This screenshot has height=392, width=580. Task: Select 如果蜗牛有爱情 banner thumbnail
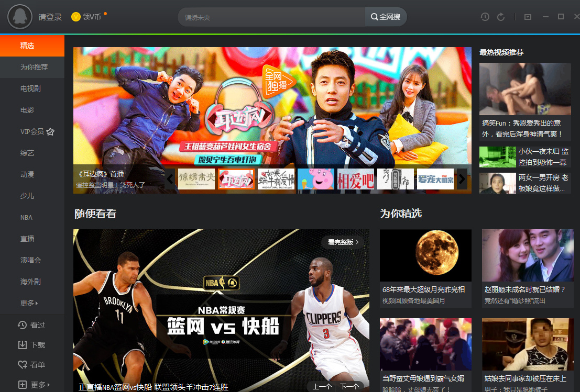click(x=276, y=179)
